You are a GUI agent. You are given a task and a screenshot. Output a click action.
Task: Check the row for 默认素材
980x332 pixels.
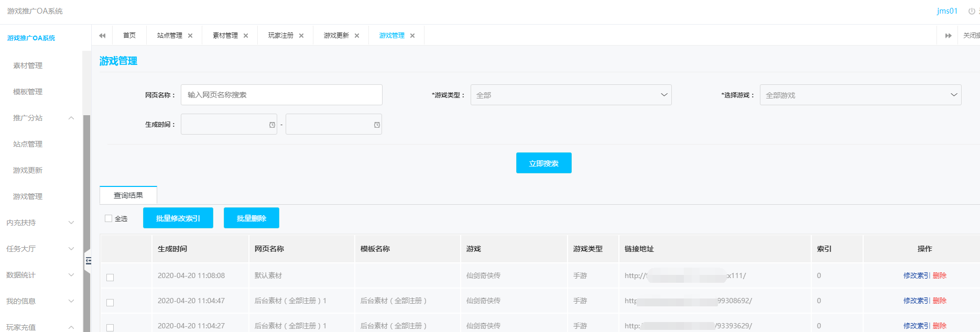110,277
